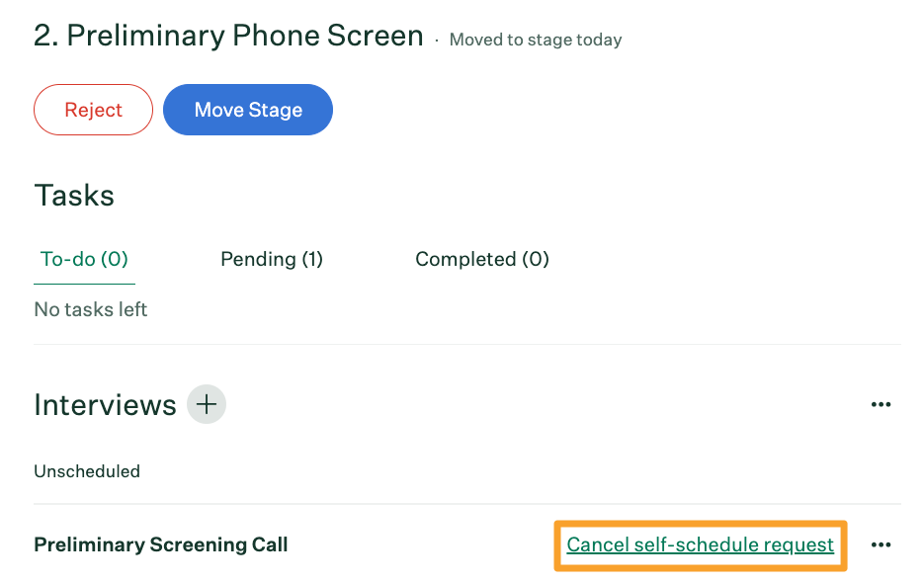The image size is (924, 583).
Task: Click the No tasks left message
Action: 91,309
